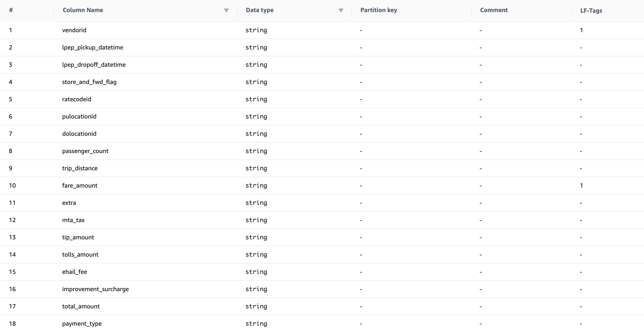Viewport: 644px width, 332px height.
Task: Click the LF-Tags column header
Action: point(591,11)
